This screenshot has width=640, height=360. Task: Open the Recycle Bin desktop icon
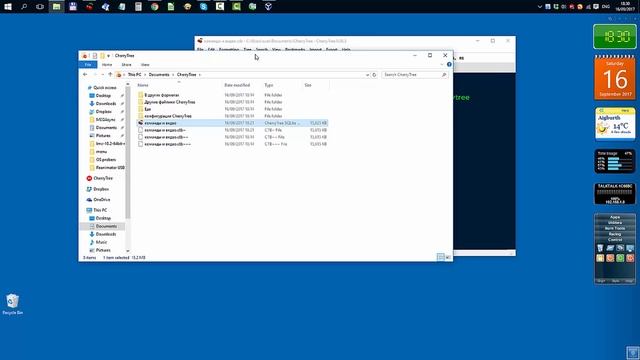(13, 304)
